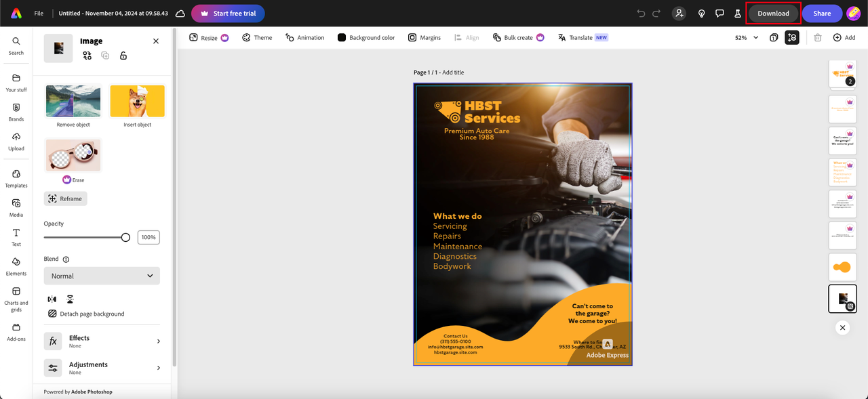868x399 pixels.
Task: Close the Image properties panel
Action: point(156,41)
